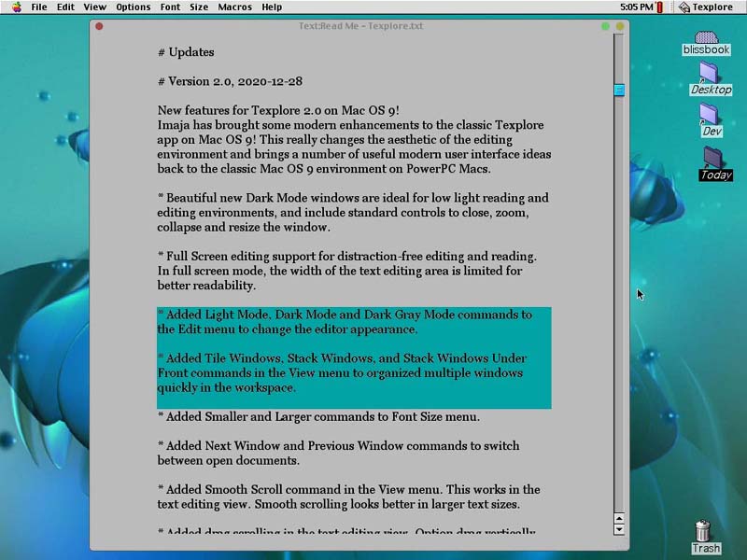The height and width of the screenshot is (560, 747).
Task: Click the "# Updates" heading text
Action: (186, 52)
